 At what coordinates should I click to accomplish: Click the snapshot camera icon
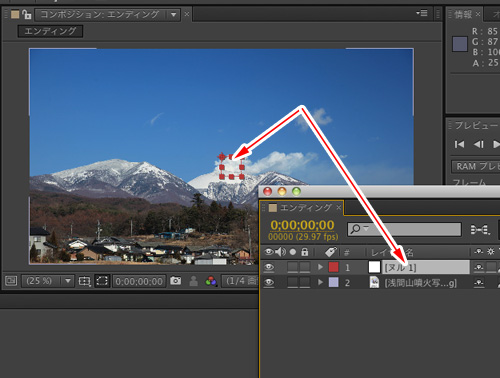coord(175,281)
